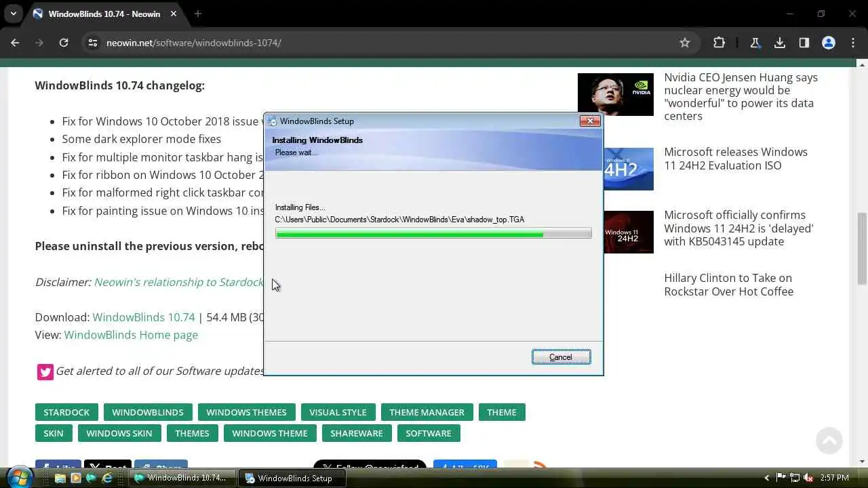Open the media player Quick Launch icon
This screenshot has height=488, width=868.
coord(75,478)
